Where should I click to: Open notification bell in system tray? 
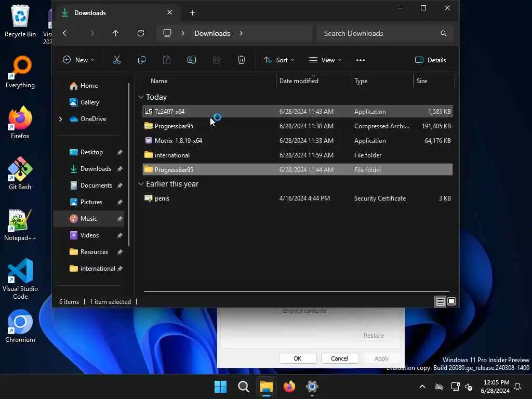(518, 387)
